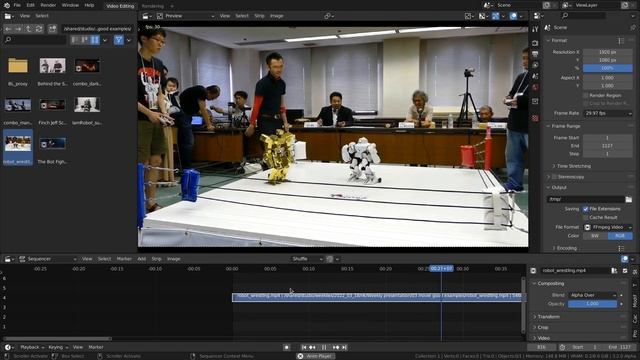This screenshot has width=640, height=360.
Task: Toggle the file browser filter funnel icon
Action: pos(118,40)
